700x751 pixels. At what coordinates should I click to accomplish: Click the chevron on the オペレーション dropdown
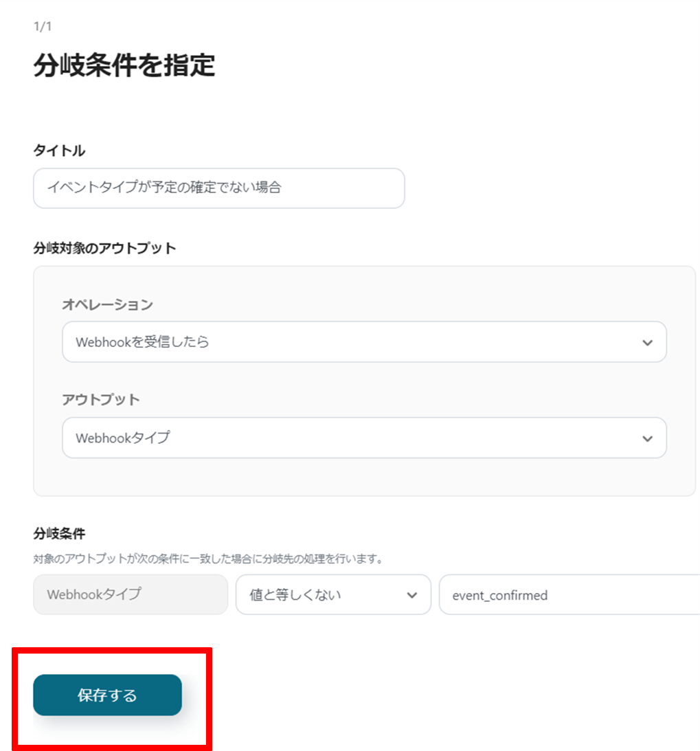tap(646, 341)
